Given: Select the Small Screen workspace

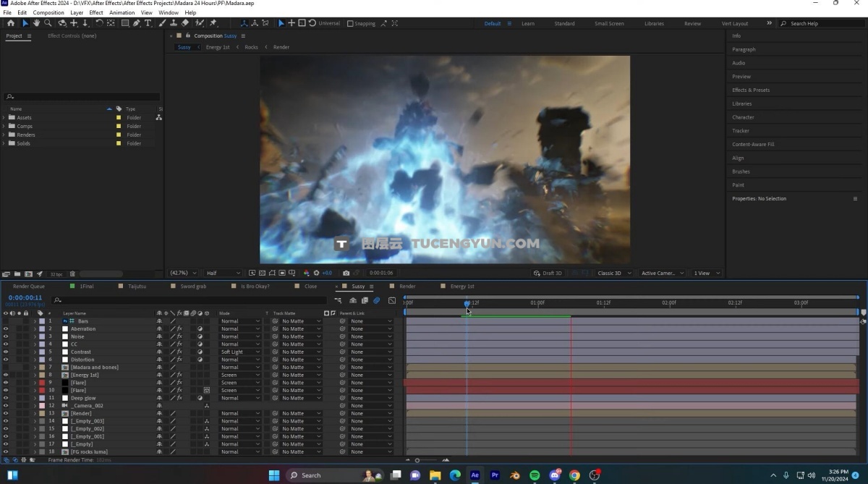Looking at the screenshot, I should click(x=609, y=23).
